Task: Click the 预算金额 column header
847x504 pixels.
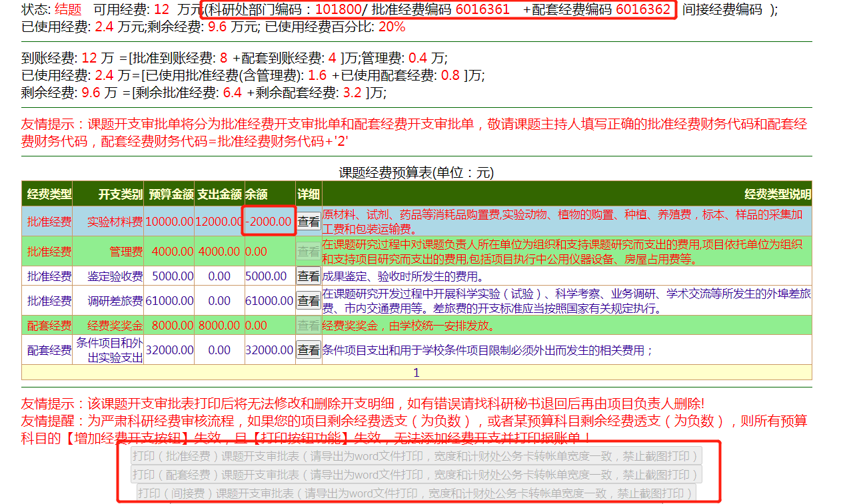Action: pyautogui.click(x=171, y=194)
